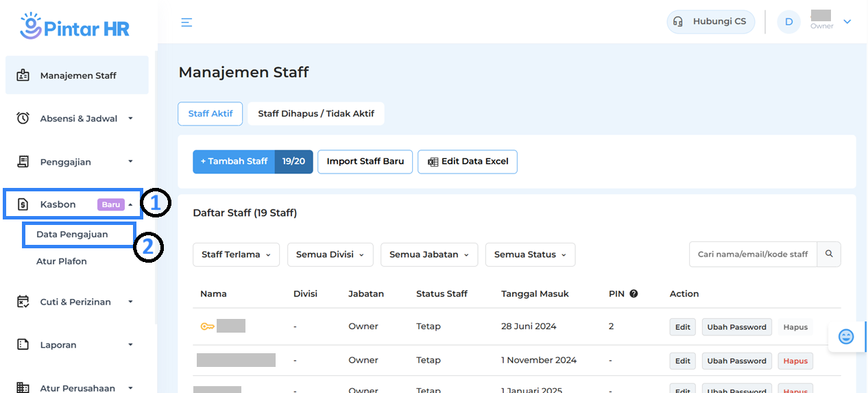This screenshot has width=868, height=393.
Task: Click the user avatar D icon
Action: [788, 22]
